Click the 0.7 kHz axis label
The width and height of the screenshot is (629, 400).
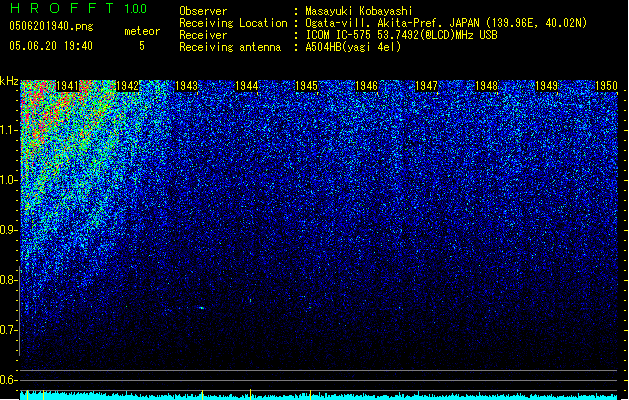8,330
